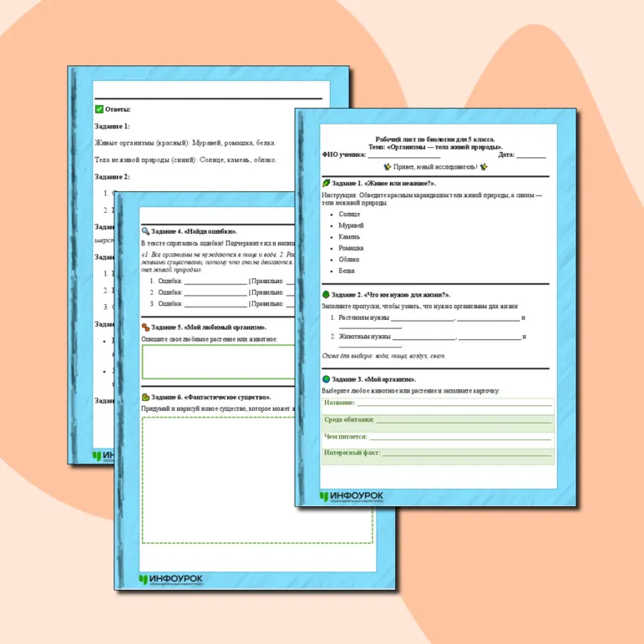Image resolution: width=644 pixels, height=644 pixels.
Task: Click the first Ошибка blank line
Action: [216, 281]
